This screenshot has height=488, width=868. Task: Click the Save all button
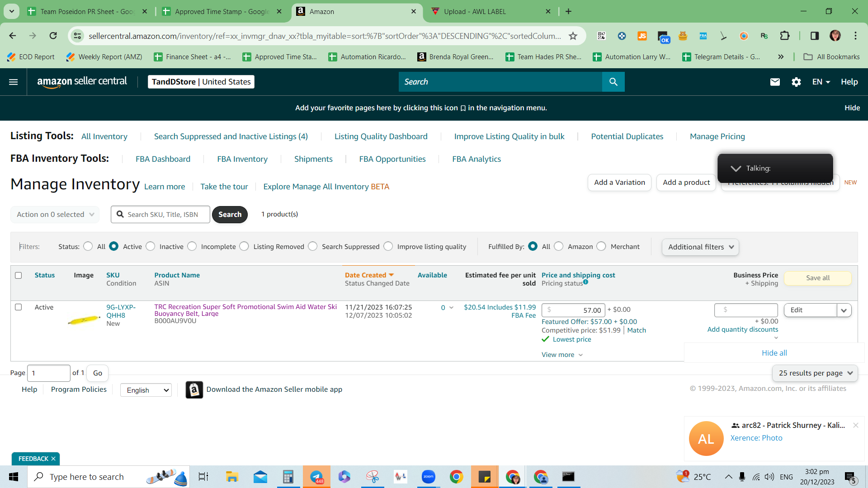tap(818, 278)
